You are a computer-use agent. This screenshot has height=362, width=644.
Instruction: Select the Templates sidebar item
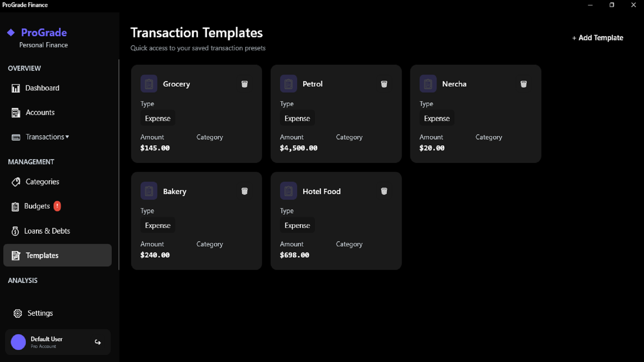tap(42, 255)
